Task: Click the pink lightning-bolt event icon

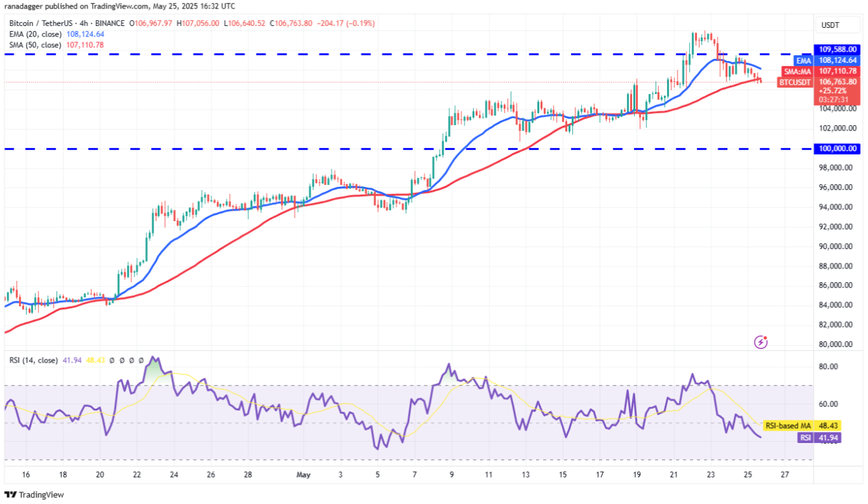Action: (x=761, y=341)
